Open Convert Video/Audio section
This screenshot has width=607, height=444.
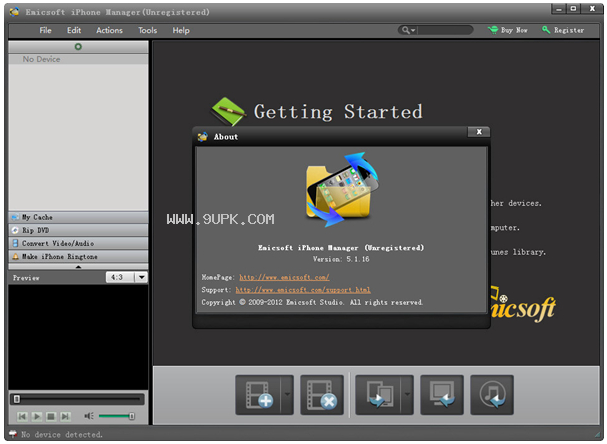pos(78,243)
